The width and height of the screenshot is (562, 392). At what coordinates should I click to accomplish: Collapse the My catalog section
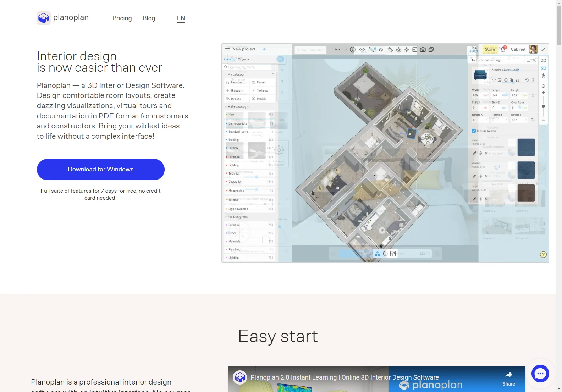coord(226,74)
